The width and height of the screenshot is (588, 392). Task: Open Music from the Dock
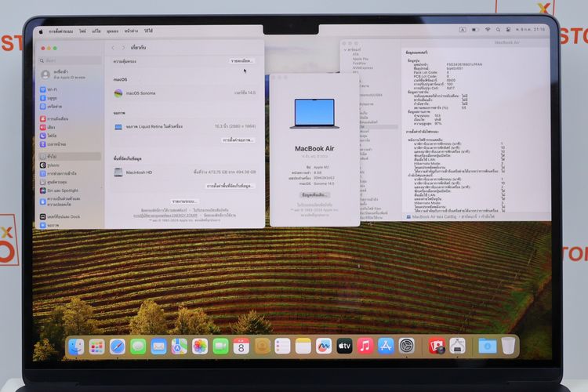pyautogui.click(x=365, y=347)
